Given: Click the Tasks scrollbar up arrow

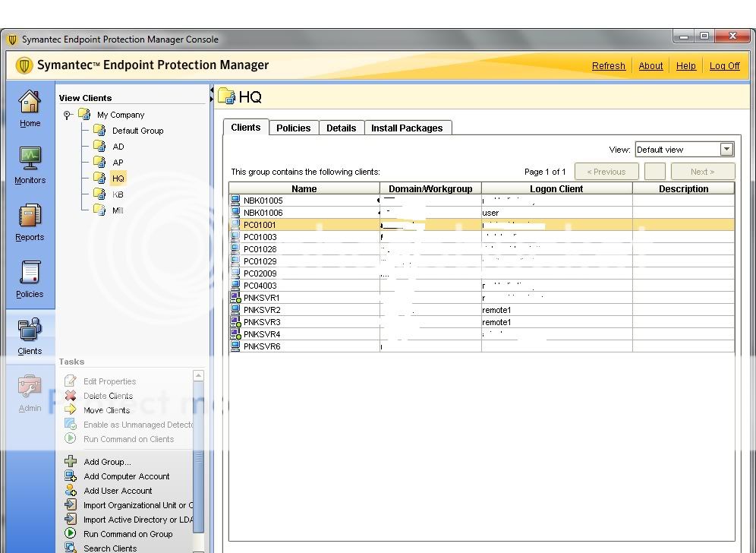Looking at the screenshot, I should (x=198, y=375).
